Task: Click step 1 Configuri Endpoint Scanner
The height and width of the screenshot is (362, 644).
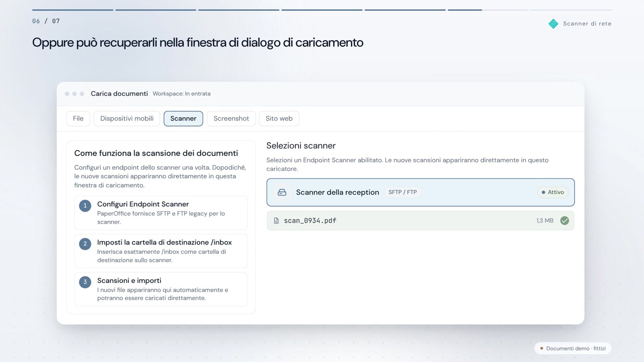Action: click(161, 213)
